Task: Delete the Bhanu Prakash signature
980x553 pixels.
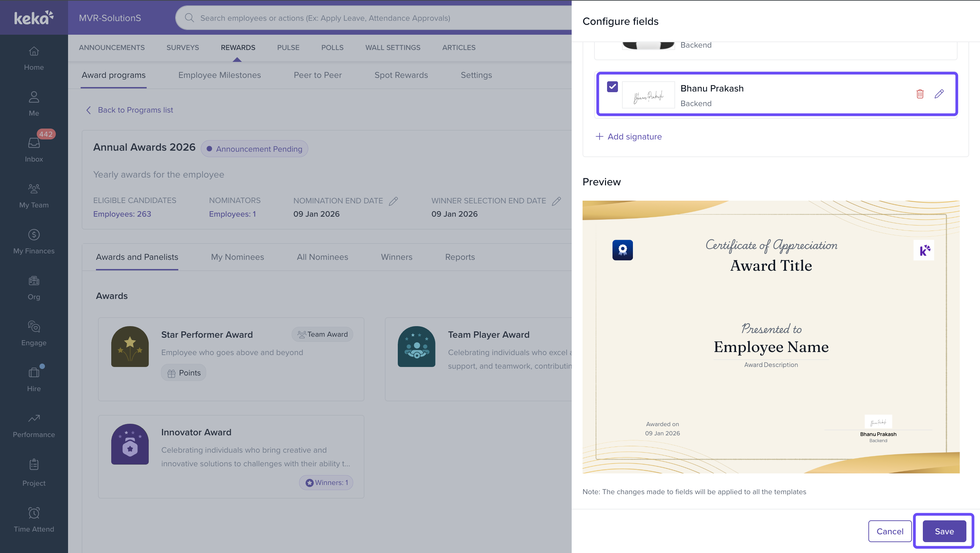Action: [x=919, y=94]
